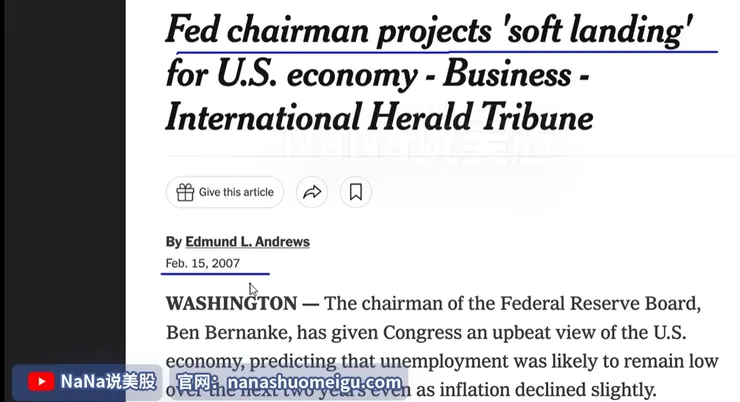Image resolution: width=740 pixels, height=402 pixels.
Task: Click the Feb. 15, 2007 publication date
Action: [x=203, y=263]
